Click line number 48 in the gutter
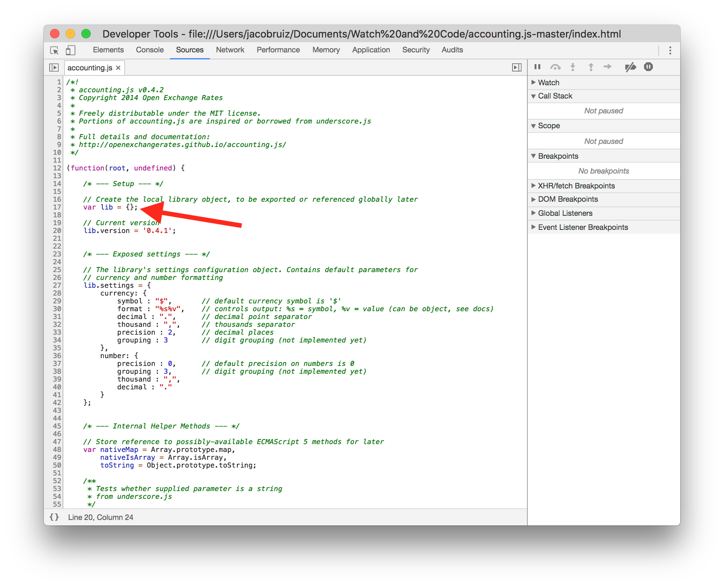The height and width of the screenshot is (588, 724). [x=57, y=450]
